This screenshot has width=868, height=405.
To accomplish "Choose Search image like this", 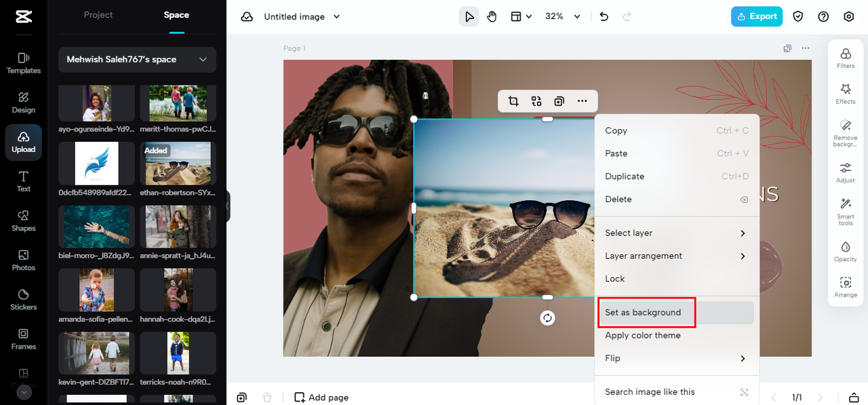I will pos(676,392).
